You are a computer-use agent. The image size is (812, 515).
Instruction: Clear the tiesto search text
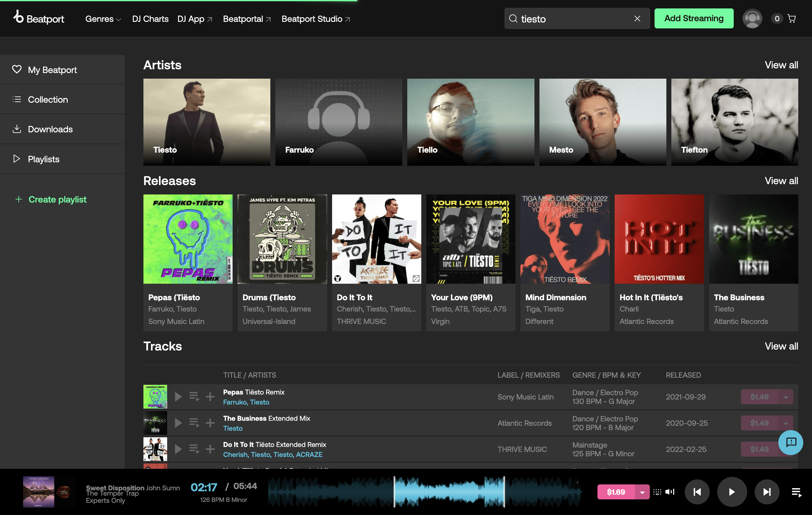[x=637, y=18]
